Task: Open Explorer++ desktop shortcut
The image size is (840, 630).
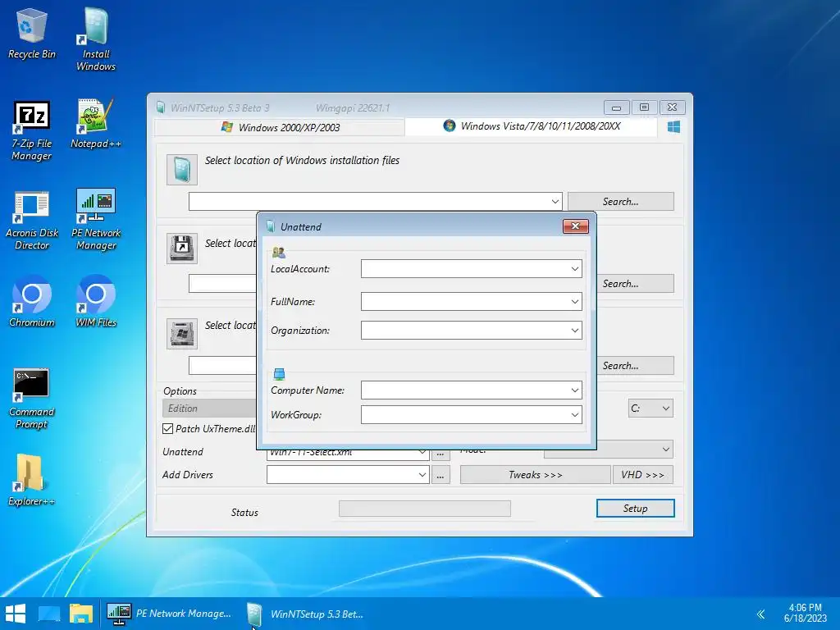Action: coord(32,480)
